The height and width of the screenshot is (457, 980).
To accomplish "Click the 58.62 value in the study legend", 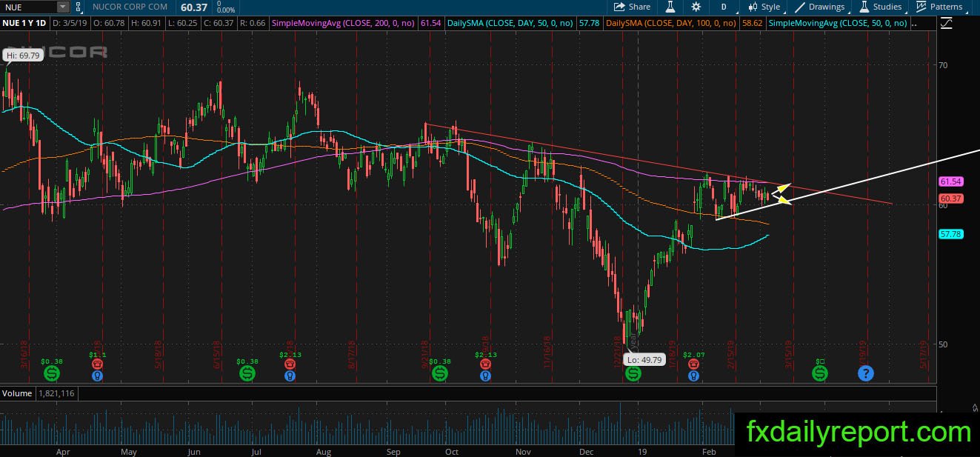I will 753,23.
